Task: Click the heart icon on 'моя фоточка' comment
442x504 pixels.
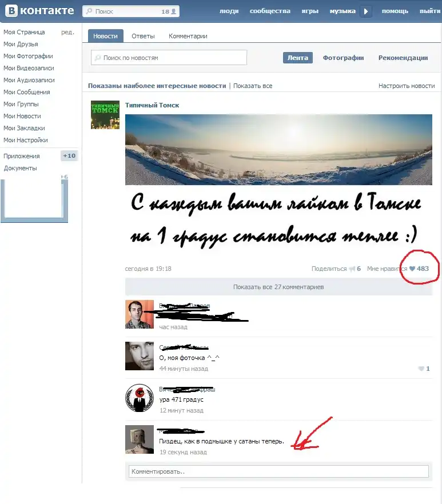Action: coord(420,369)
